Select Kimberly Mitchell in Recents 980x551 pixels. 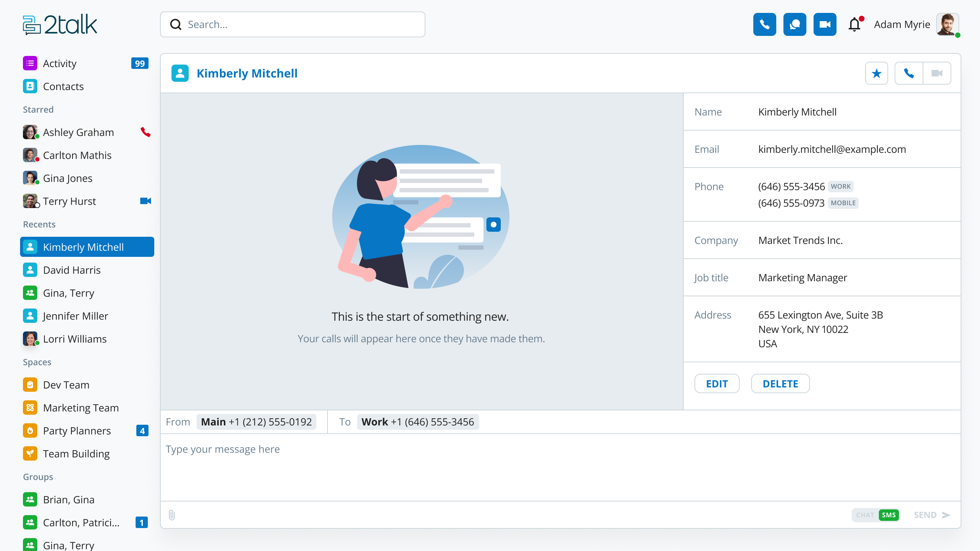point(87,247)
